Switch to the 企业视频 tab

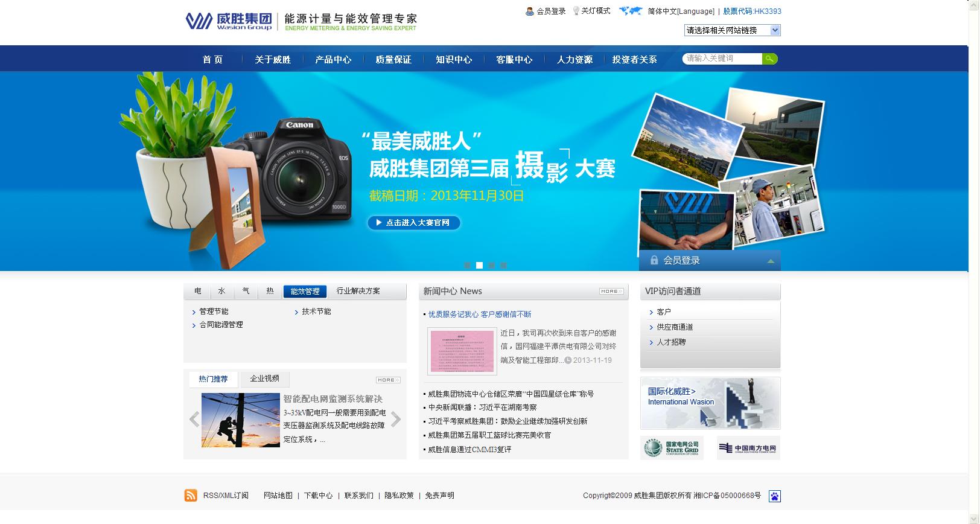tap(265, 379)
